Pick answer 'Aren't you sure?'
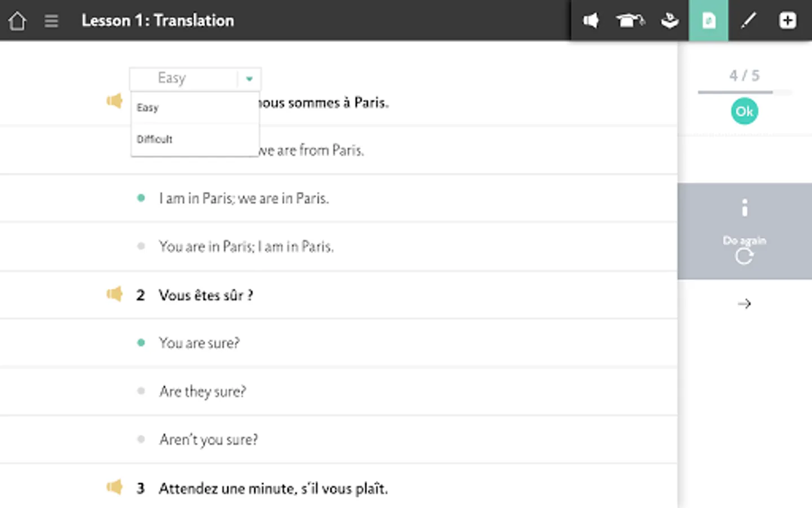This screenshot has width=812, height=508. pyautogui.click(x=208, y=440)
